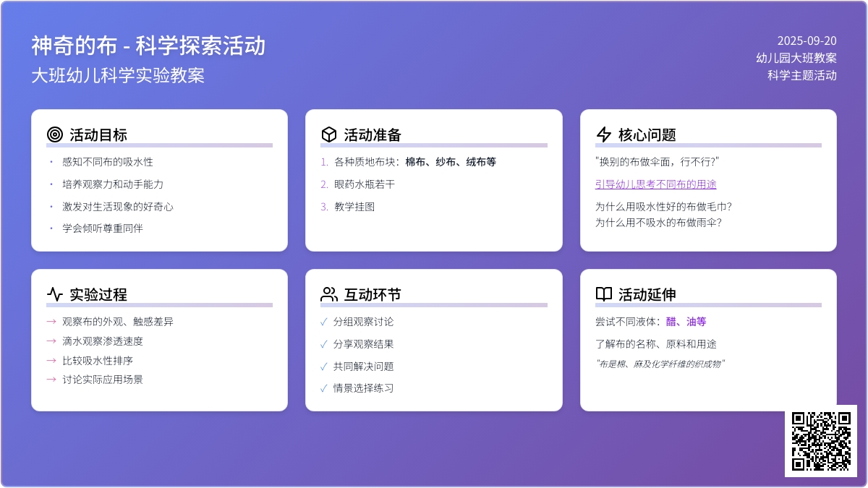Open the 引导幼儿思考不同布的用途 link

click(x=655, y=184)
